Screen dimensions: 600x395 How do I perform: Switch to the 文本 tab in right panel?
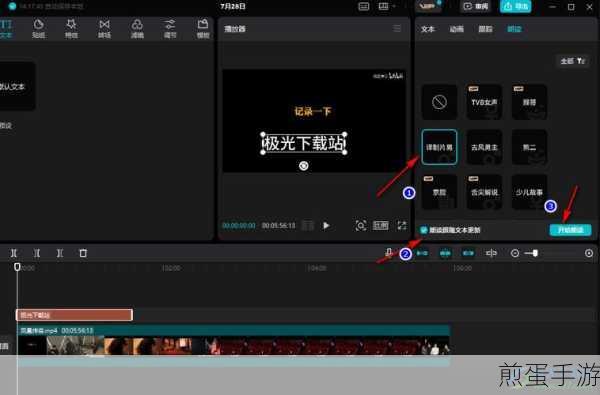(427, 29)
